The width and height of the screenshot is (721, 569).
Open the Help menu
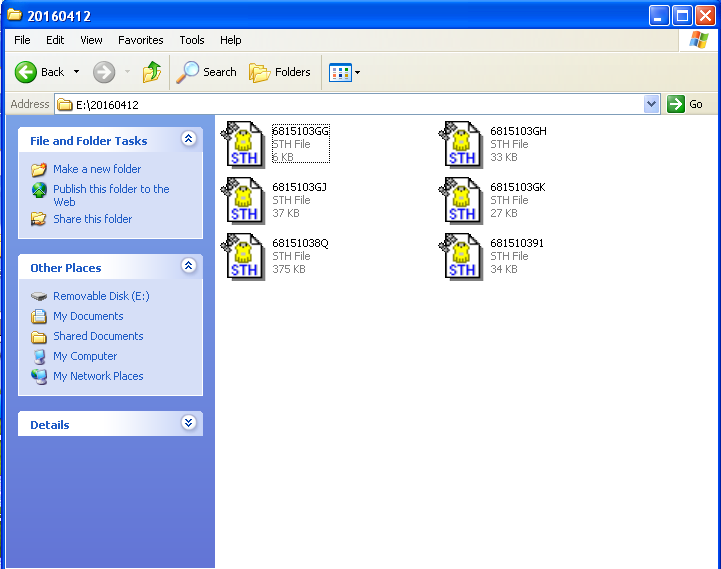point(230,40)
